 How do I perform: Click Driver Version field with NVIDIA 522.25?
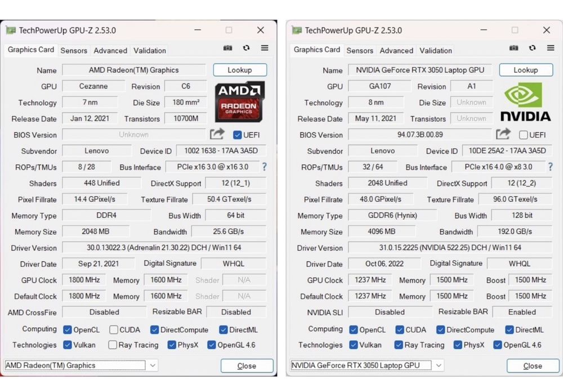pyautogui.click(x=450, y=248)
